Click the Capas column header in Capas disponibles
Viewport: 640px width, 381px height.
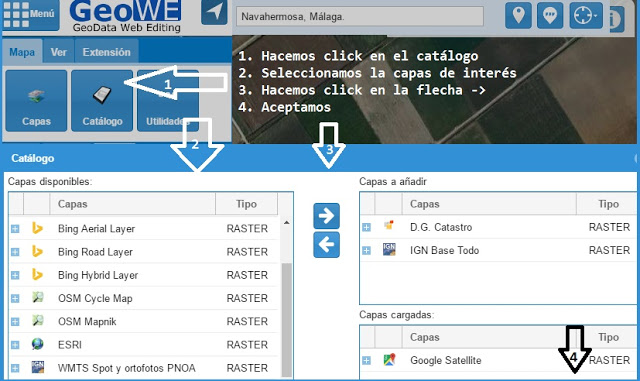[133, 204]
